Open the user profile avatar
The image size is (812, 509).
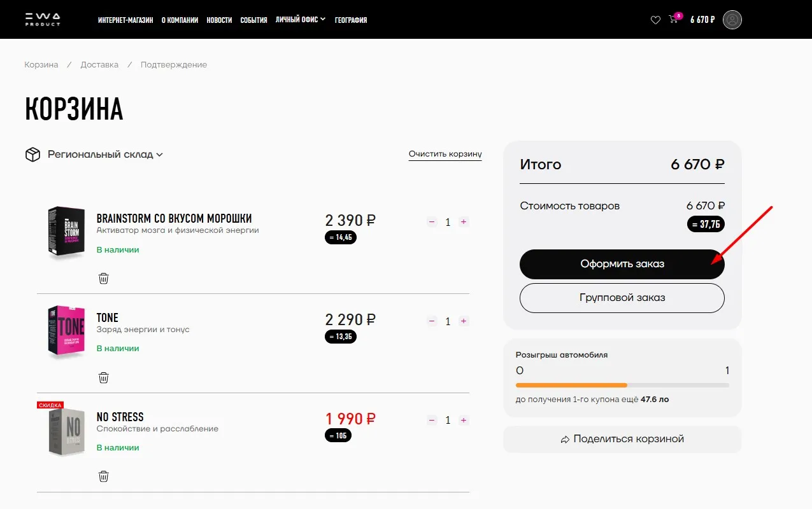pyautogui.click(x=732, y=20)
